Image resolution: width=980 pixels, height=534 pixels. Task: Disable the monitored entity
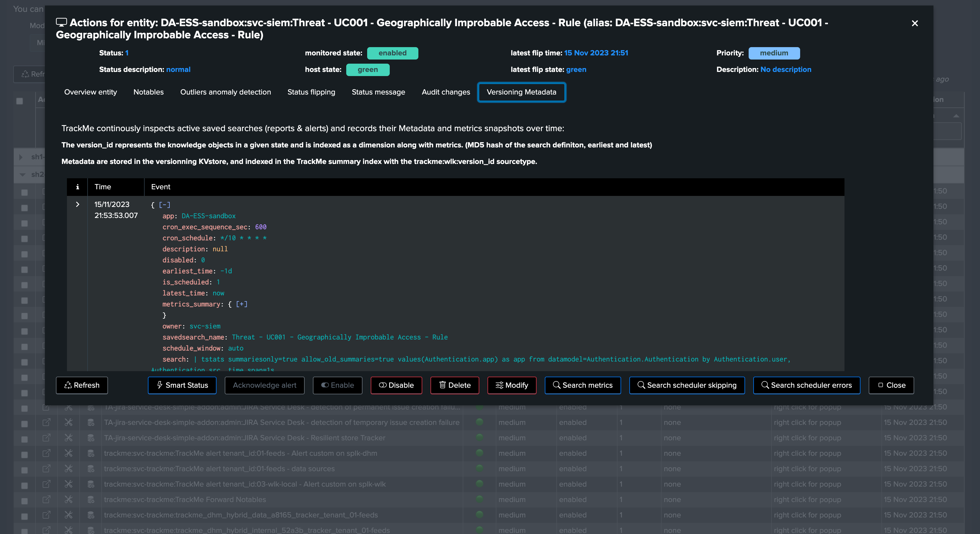(x=396, y=385)
